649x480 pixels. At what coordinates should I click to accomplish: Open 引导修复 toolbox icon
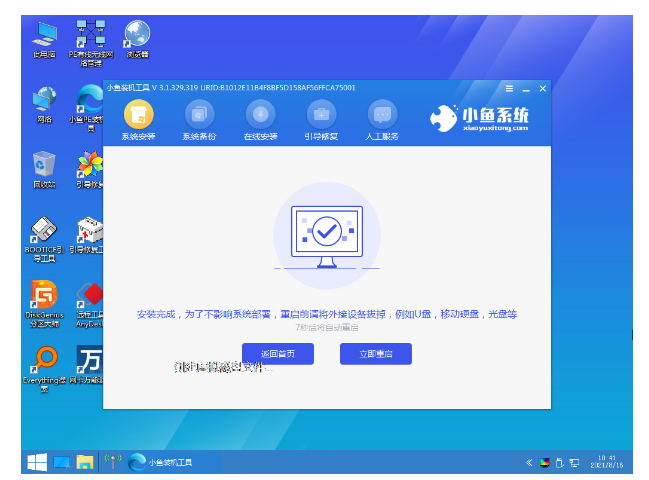click(321, 115)
